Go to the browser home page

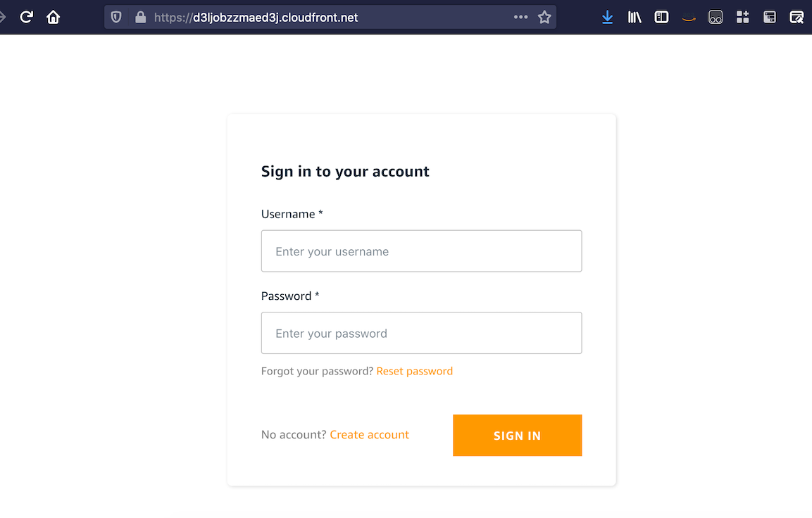[x=54, y=17]
